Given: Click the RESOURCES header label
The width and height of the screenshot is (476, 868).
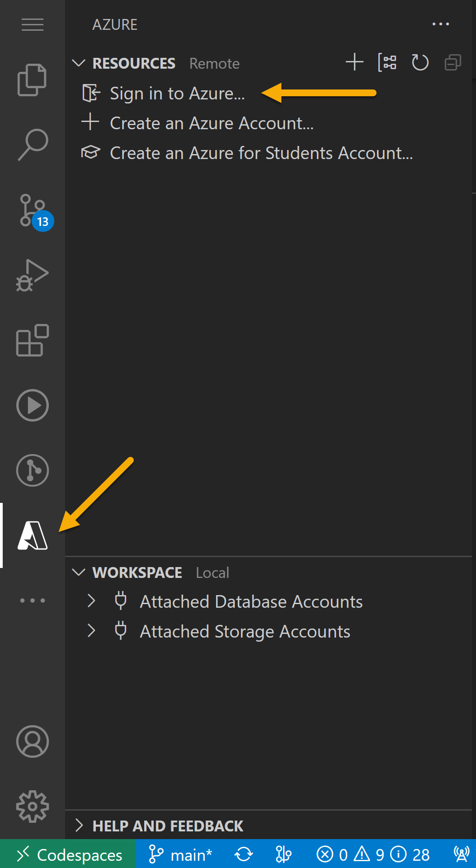Looking at the screenshot, I should pos(134,63).
